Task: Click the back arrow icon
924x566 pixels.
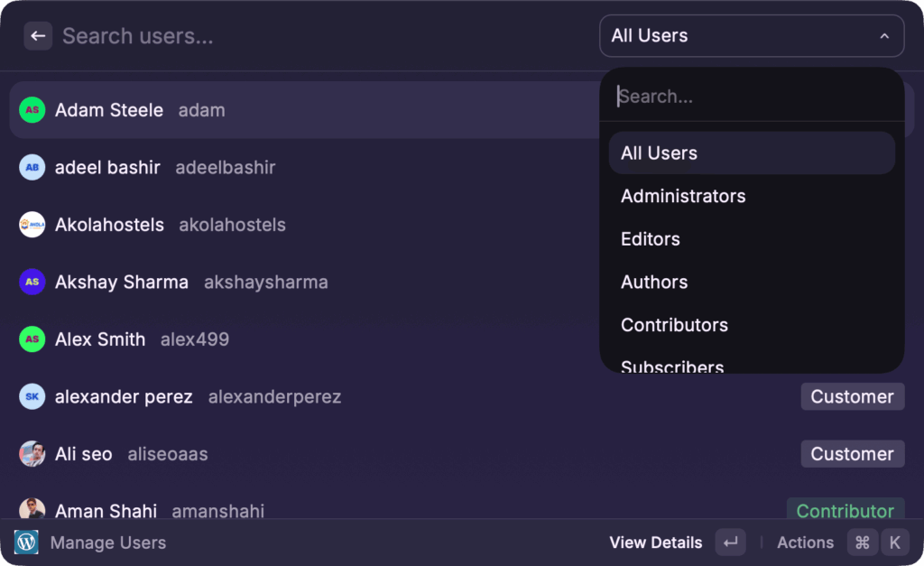Action: [38, 36]
